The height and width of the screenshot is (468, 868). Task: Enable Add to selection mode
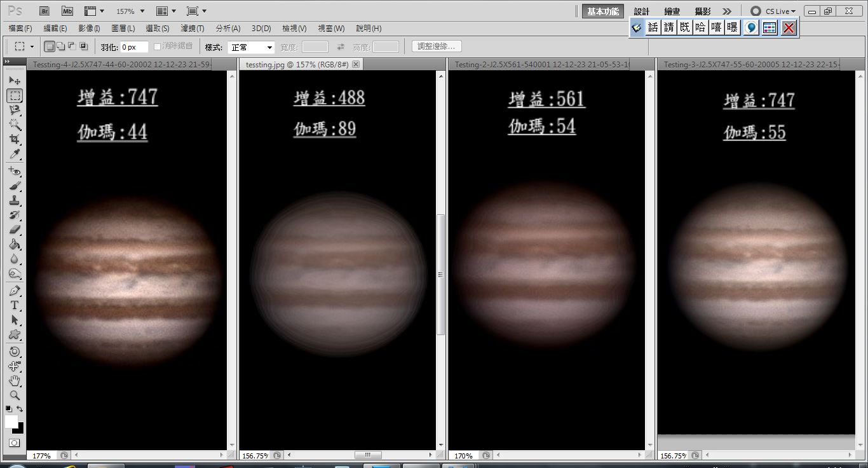coord(60,46)
